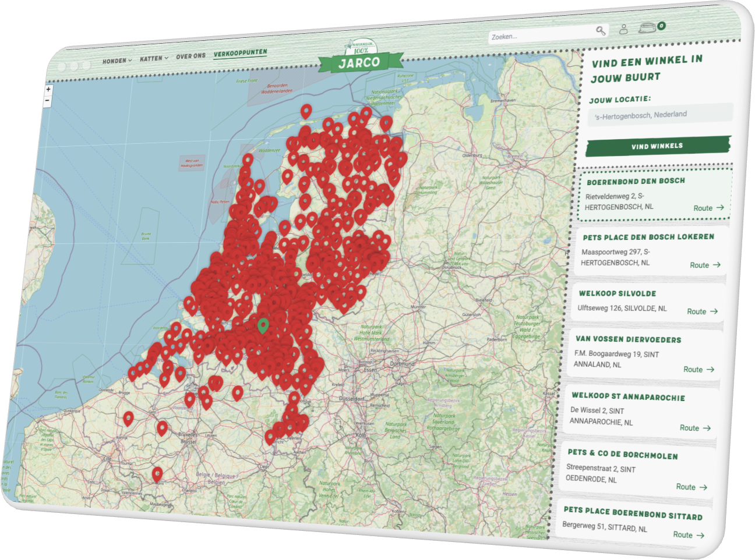The width and height of the screenshot is (755, 560).
Task: Open Route for Pets Place Den Bosch Lokeren
Action: 705,265
